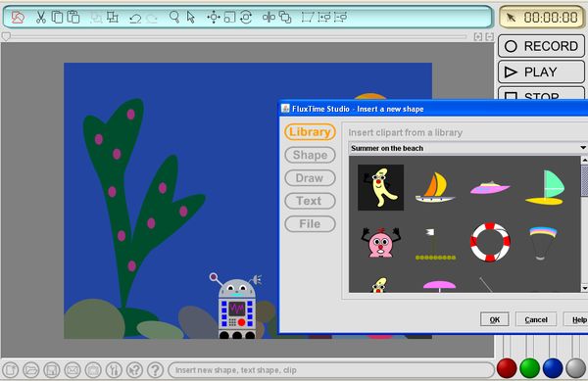Select the rotate shape tool
Image resolution: width=588 pixels, height=381 pixels.
point(246,18)
